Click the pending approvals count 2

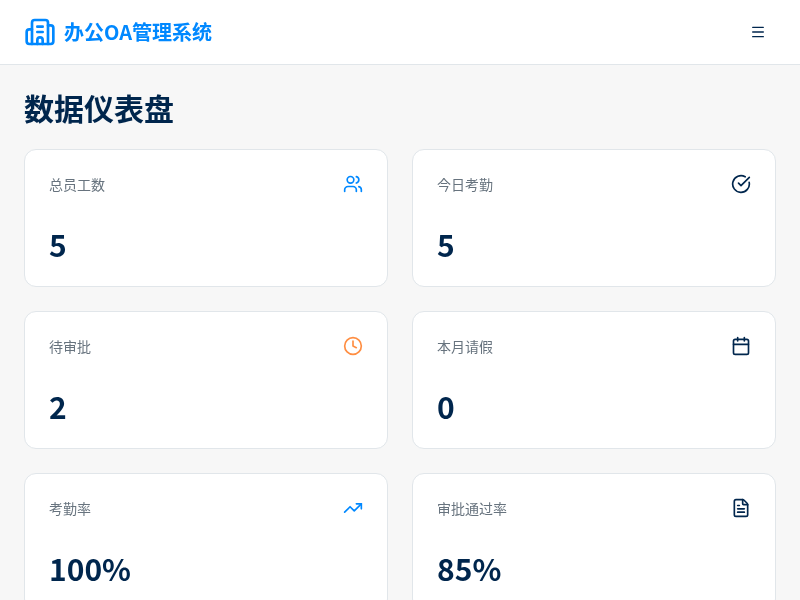point(58,408)
